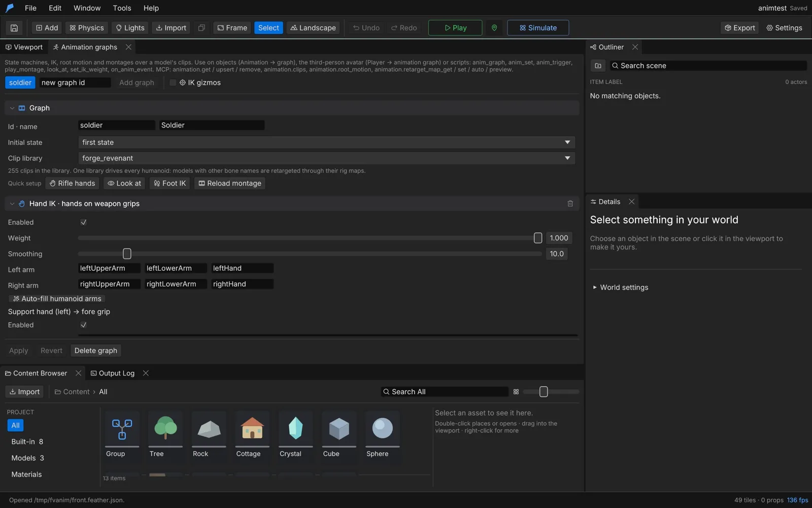Screen dimensions: 812x508
Task: Click the Smoothing slider handle
Action: (127, 254)
